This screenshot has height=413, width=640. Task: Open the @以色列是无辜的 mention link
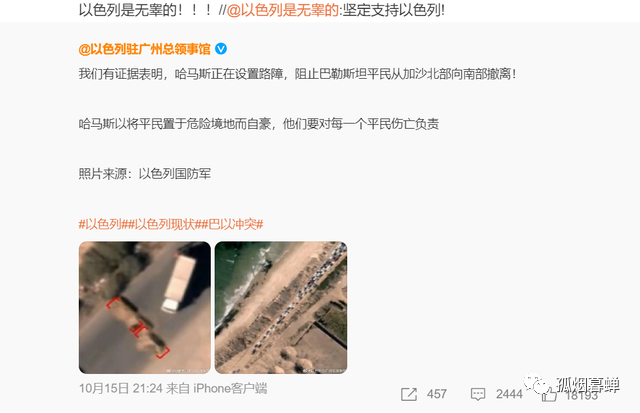[x=282, y=10]
